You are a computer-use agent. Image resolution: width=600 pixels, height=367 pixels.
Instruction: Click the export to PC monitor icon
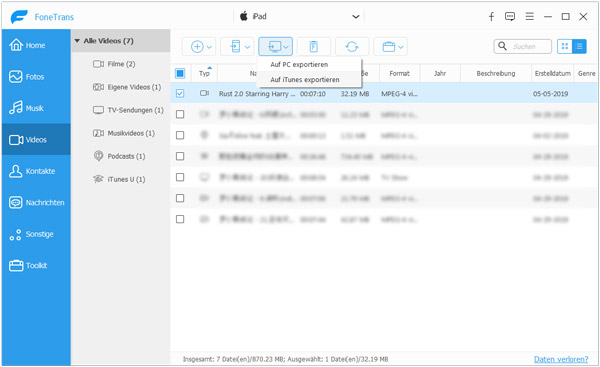275,47
